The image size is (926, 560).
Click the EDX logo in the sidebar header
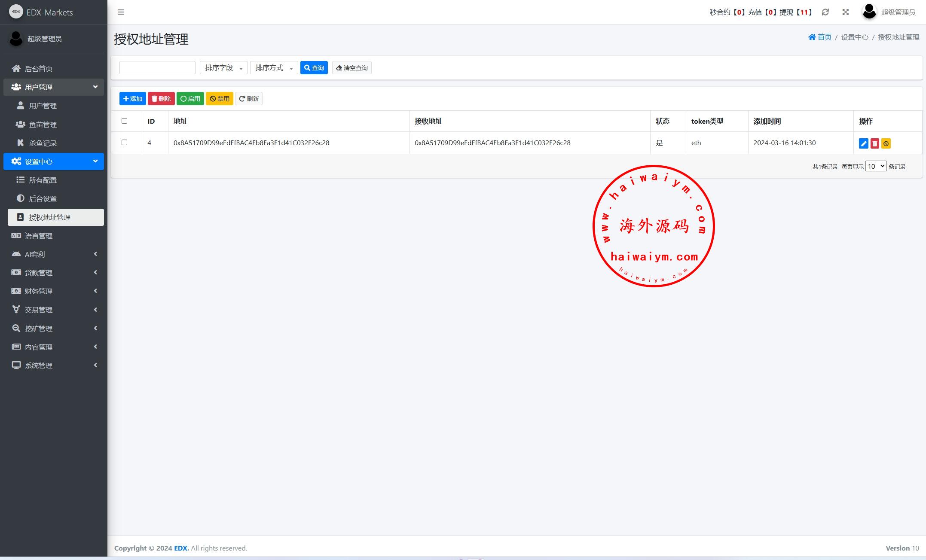coord(16,12)
